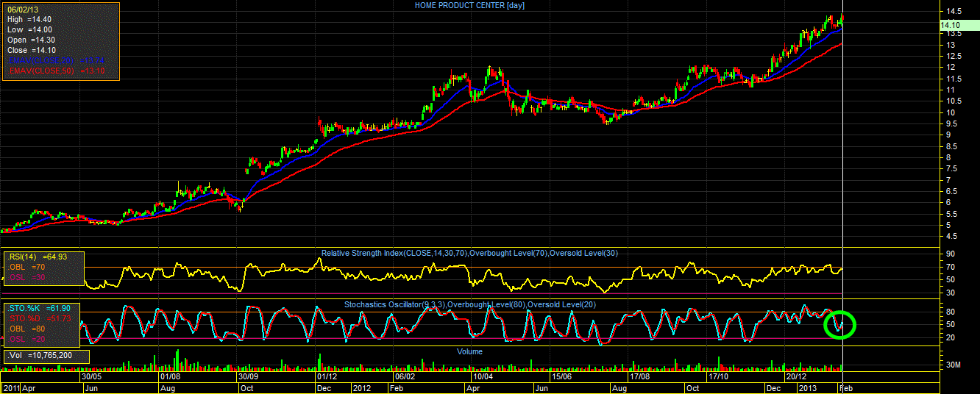The image size is (980, 394).
Task: Click the OBL =80 line in the stochastics box
Action: (x=27, y=329)
